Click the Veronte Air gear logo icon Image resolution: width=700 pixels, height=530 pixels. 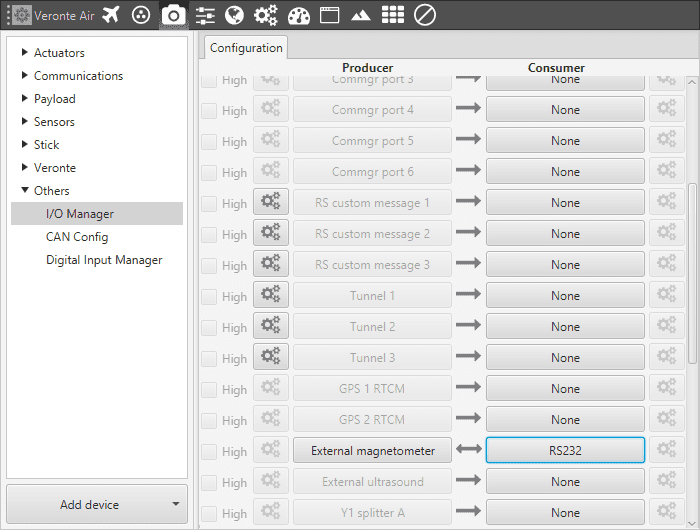tap(21, 15)
